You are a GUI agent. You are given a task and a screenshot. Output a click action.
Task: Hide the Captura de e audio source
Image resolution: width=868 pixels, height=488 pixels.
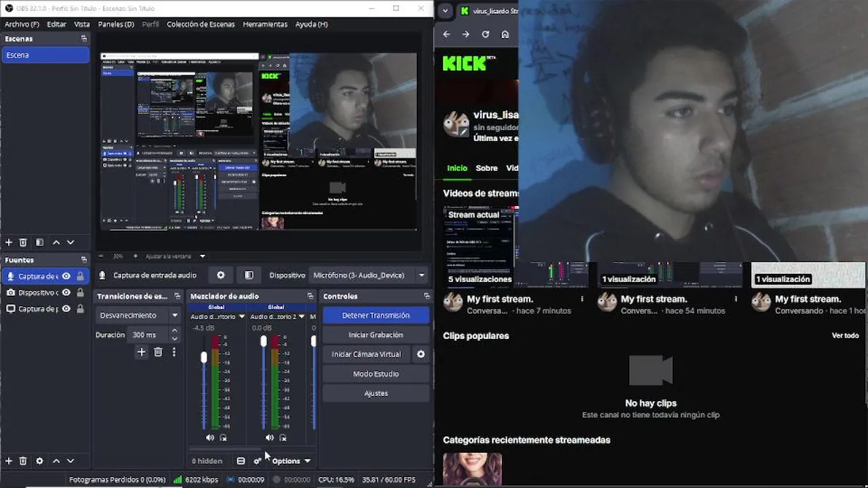[66, 277]
